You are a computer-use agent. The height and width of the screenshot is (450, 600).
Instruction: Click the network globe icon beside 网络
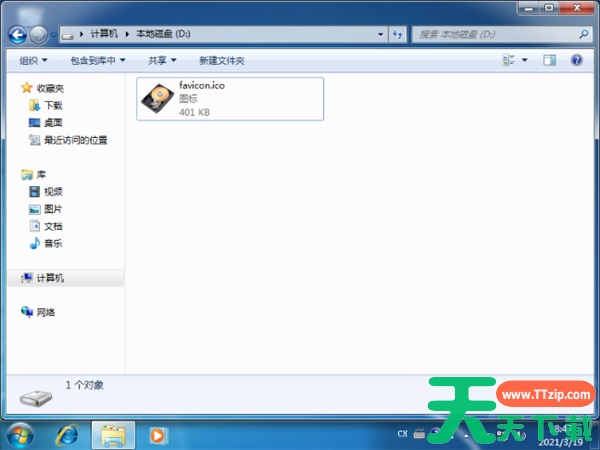tap(27, 312)
